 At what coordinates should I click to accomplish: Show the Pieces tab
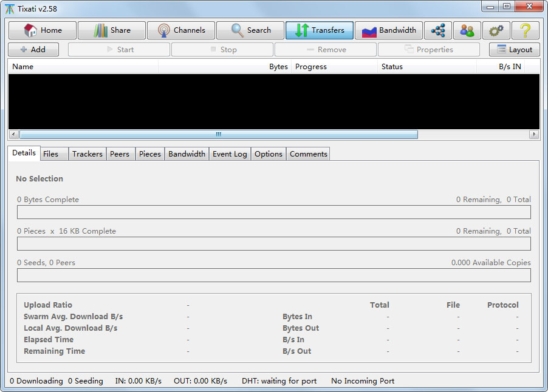(x=150, y=154)
